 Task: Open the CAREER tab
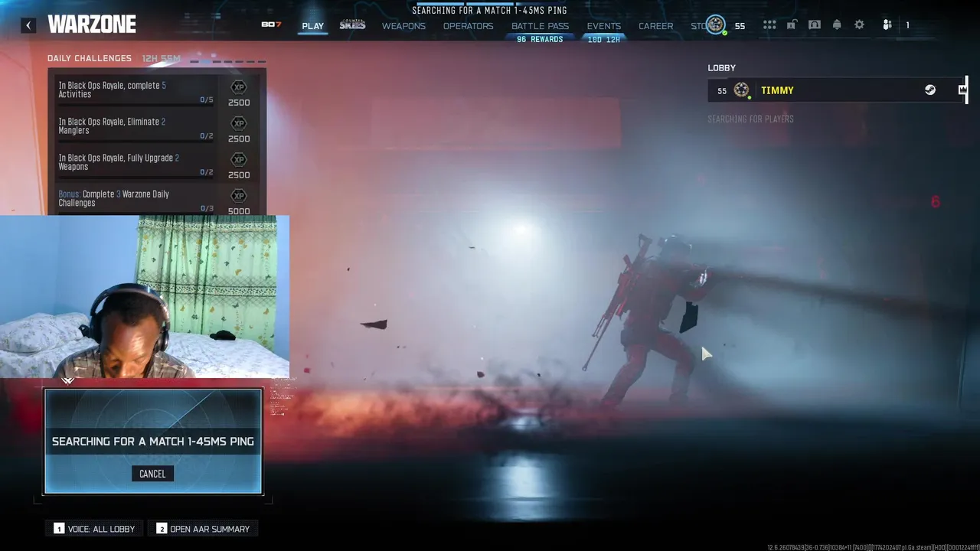[x=655, y=26]
